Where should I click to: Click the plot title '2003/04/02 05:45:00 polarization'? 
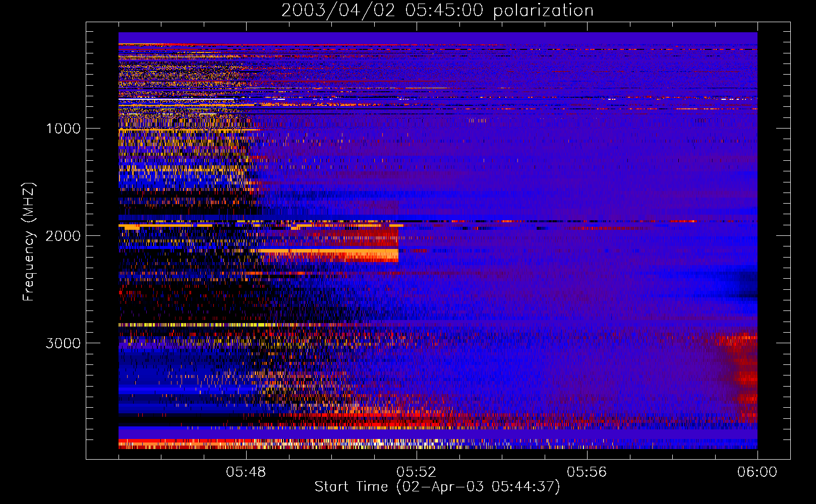(437, 10)
